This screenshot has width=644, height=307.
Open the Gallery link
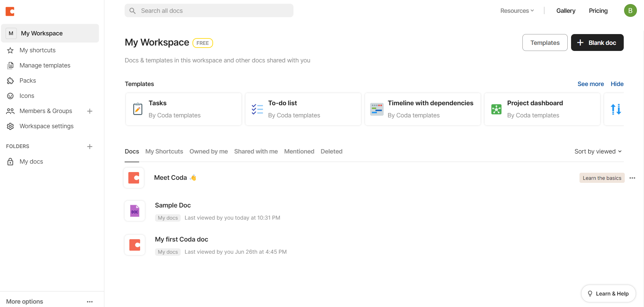pyautogui.click(x=566, y=11)
